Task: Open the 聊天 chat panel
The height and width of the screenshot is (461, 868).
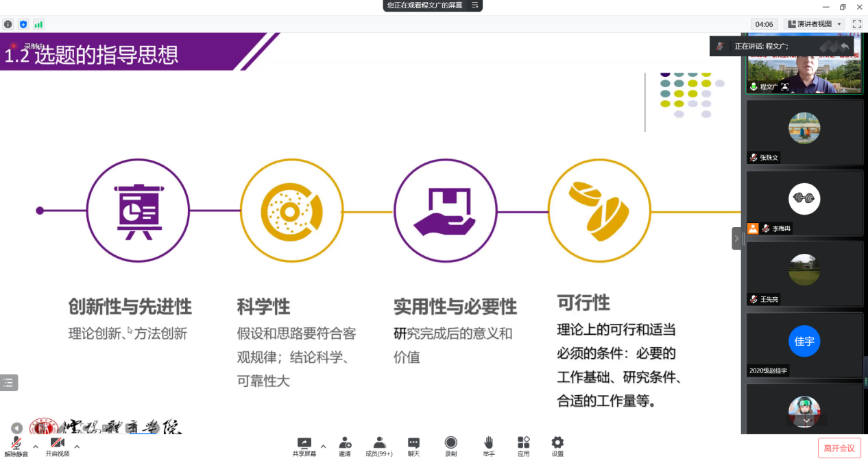Action: pos(413,446)
